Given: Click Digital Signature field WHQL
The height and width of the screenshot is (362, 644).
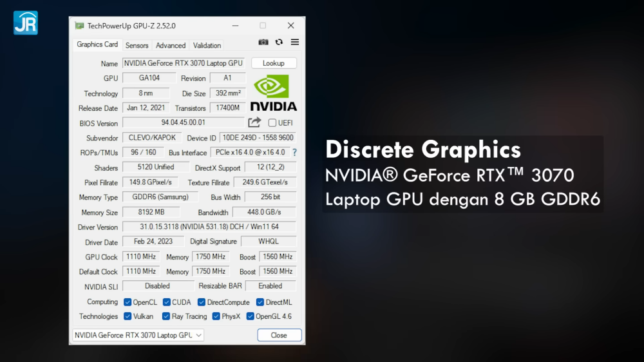Looking at the screenshot, I should [x=268, y=242].
